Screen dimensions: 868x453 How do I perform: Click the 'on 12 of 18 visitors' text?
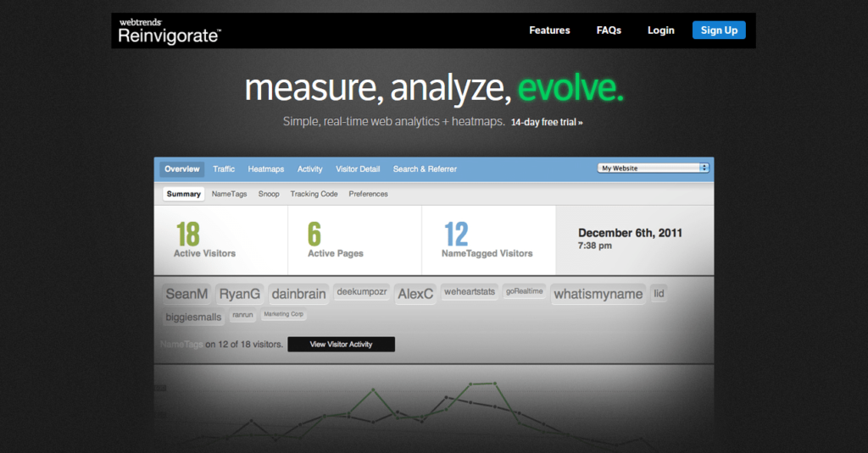[243, 344]
